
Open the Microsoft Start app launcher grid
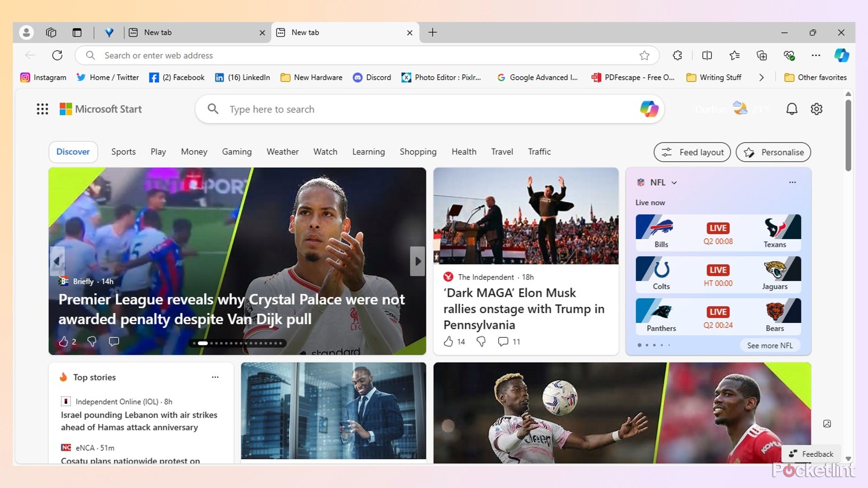pyautogui.click(x=42, y=109)
